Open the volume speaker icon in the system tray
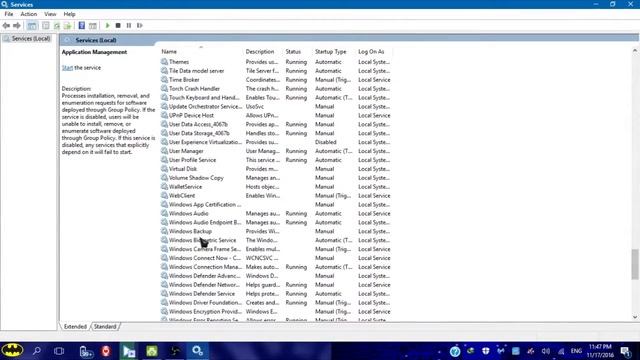 coord(546,351)
